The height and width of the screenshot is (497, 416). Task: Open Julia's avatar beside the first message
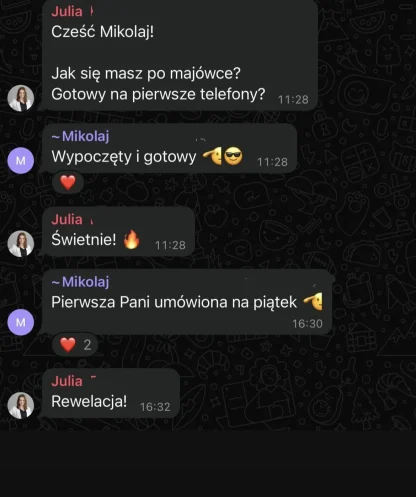tap(21, 98)
